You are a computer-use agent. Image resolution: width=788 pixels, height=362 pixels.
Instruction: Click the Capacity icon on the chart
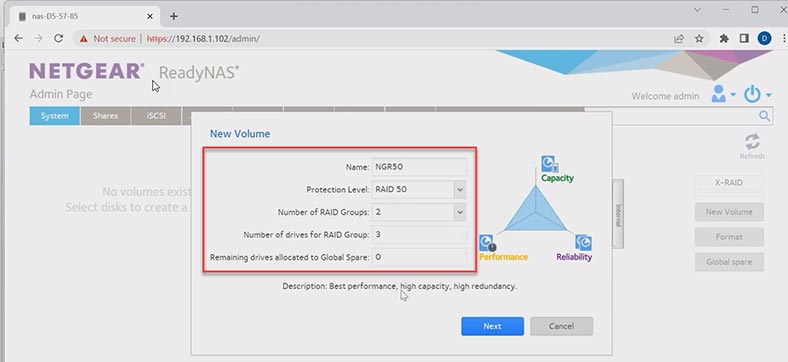point(549,164)
